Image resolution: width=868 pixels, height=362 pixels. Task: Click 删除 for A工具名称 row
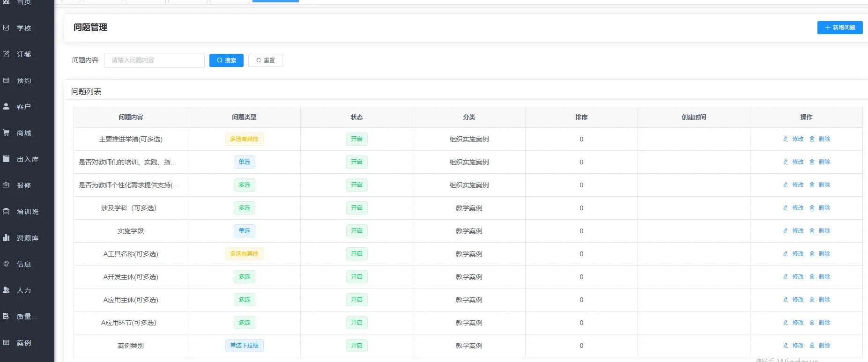(x=824, y=254)
